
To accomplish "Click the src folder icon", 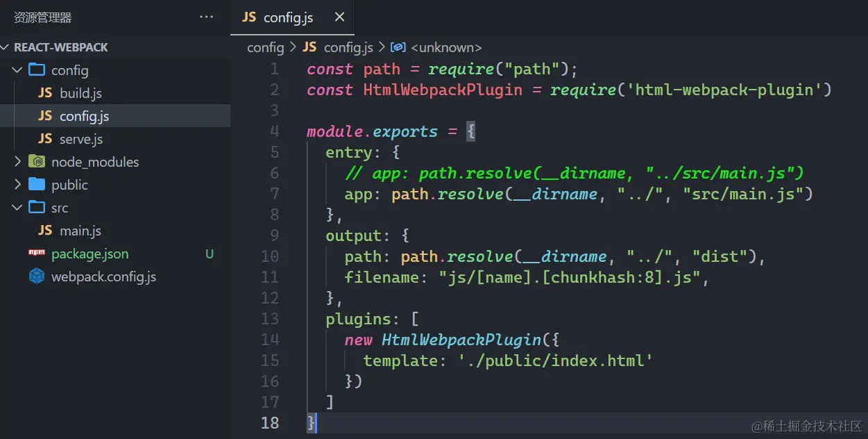I will 37,207.
